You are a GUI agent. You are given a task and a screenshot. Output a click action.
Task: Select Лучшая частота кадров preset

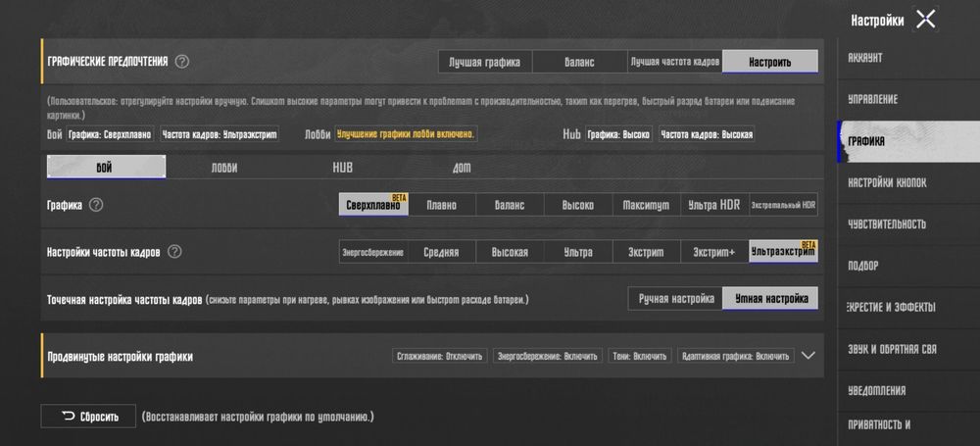tap(675, 62)
